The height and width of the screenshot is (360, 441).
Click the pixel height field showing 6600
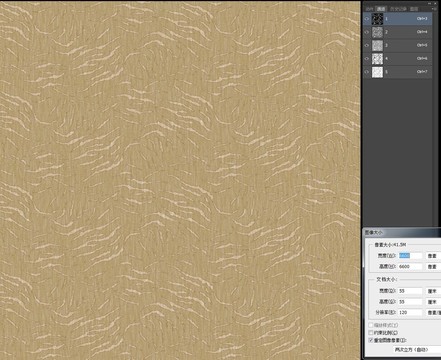tap(410, 267)
